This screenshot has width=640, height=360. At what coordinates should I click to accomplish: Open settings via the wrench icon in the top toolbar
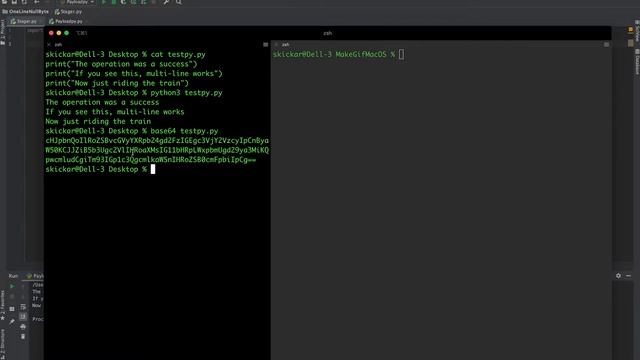tap(167, 2)
